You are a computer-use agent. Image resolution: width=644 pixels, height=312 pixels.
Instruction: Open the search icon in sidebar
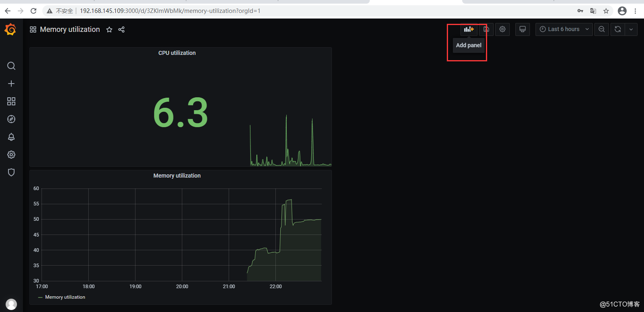[x=11, y=66]
